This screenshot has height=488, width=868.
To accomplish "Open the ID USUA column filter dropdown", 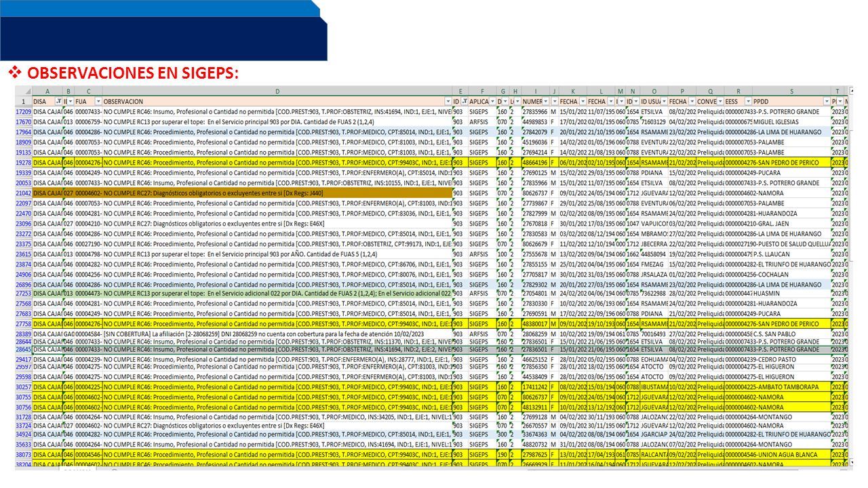I will [663, 101].
